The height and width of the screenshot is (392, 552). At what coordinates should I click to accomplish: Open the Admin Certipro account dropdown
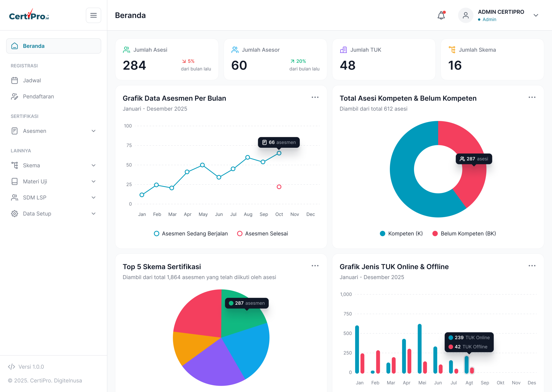(x=536, y=15)
